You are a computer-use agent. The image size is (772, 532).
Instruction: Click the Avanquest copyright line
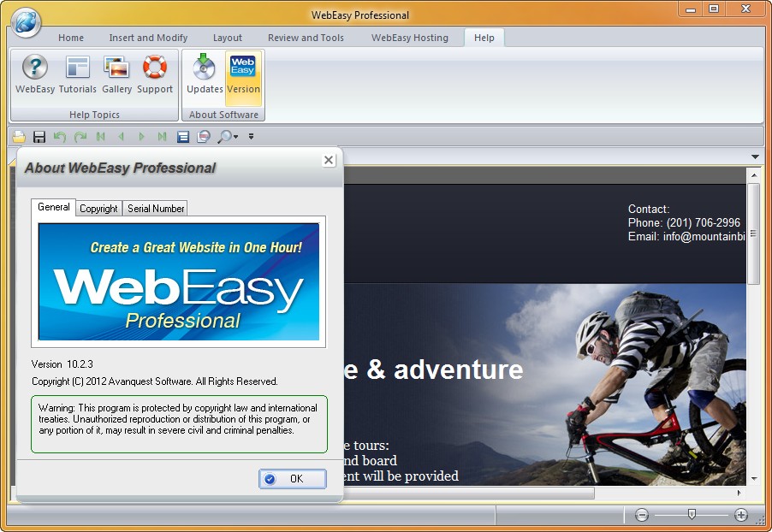point(155,381)
